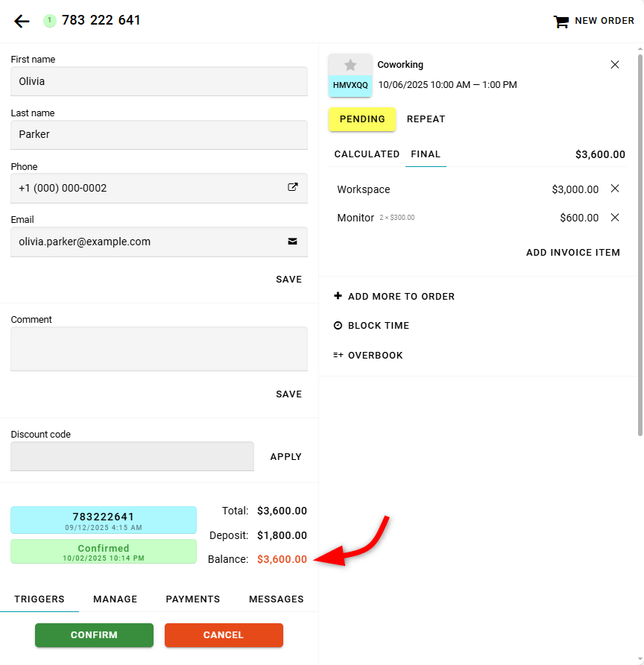Screen dimensions: 644x665
Task: Click the Coworking service name
Action: (x=400, y=65)
